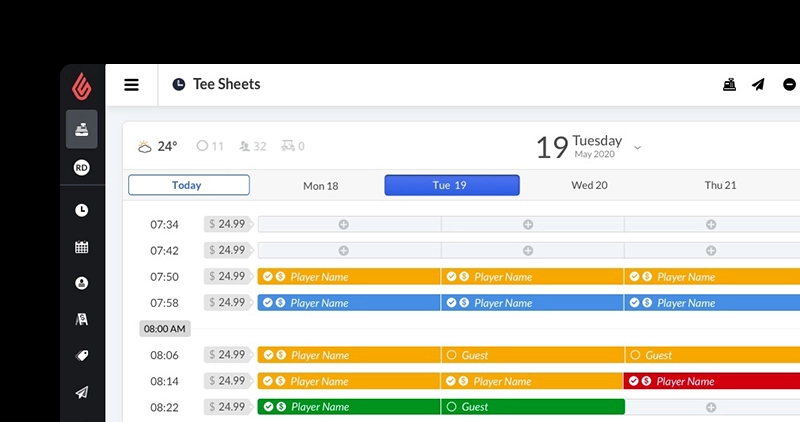Toggle the Guest circle in 08:22 row
This screenshot has height=422, width=800.
point(451,407)
